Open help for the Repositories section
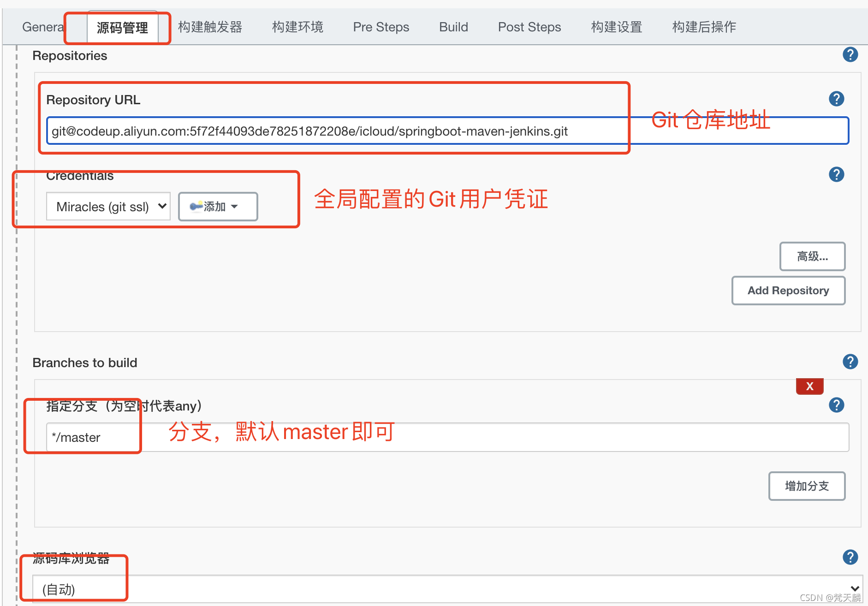 click(850, 55)
